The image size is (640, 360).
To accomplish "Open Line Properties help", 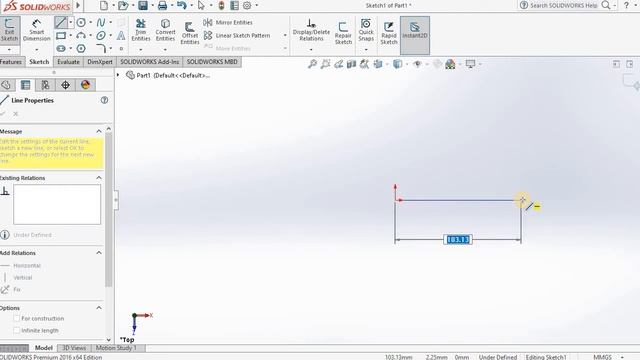I will 104,100.
